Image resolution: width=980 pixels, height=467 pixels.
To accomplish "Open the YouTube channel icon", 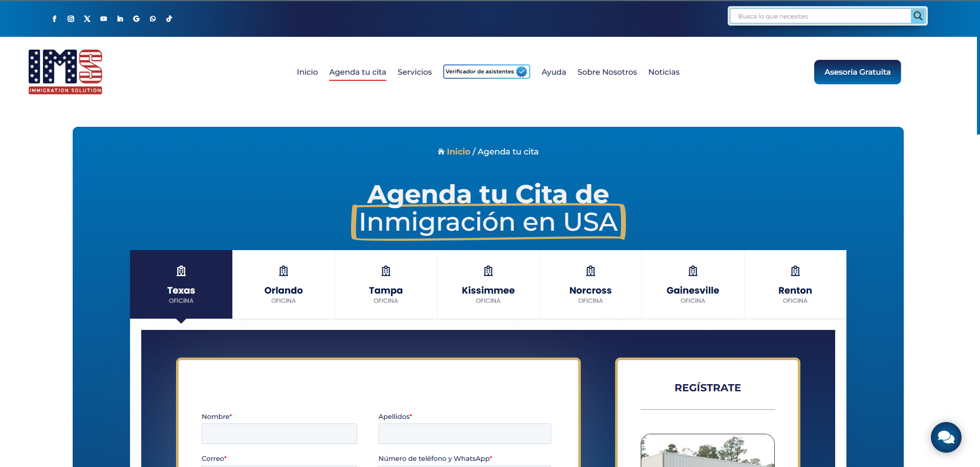I will pos(103,18).
